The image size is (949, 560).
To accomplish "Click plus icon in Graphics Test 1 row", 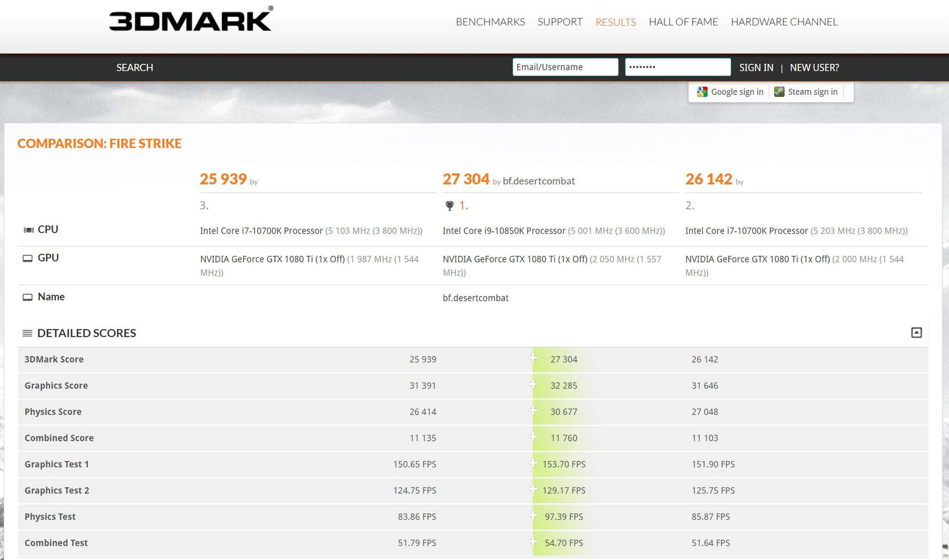I will coord(533,463).
